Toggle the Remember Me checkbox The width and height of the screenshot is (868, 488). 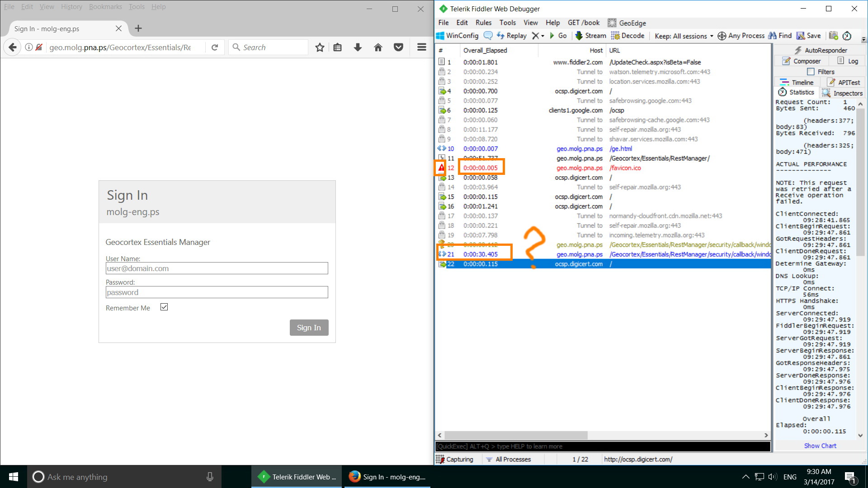click(x=164, y=307)
